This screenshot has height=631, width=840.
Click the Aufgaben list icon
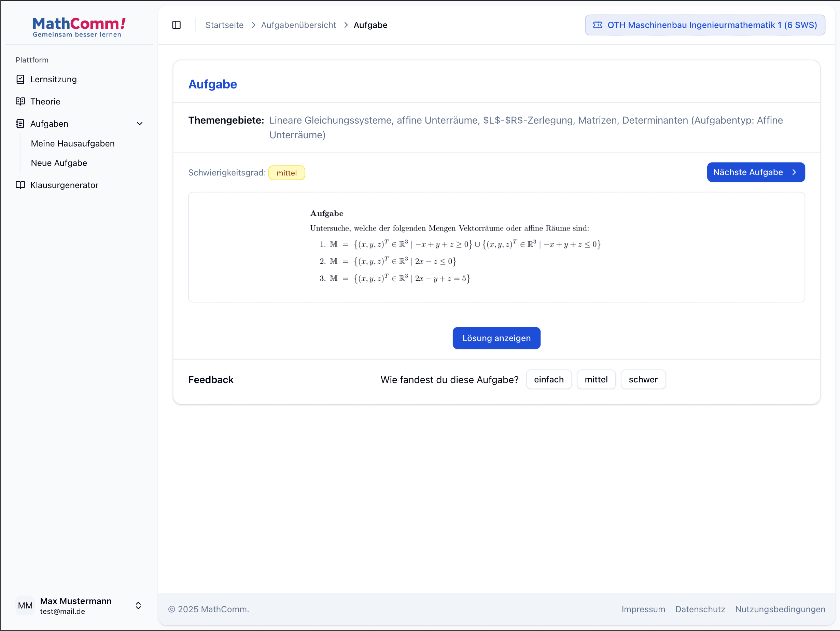pyautogui.click(x=20, y=124)
